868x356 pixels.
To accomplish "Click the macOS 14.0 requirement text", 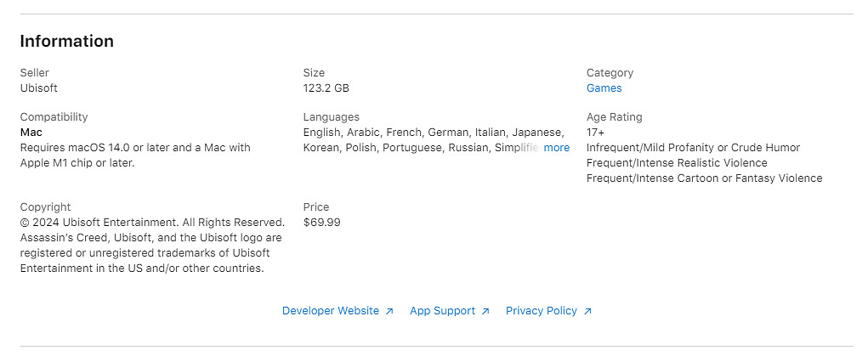I will pyautogui.click(x=134, y=148).
